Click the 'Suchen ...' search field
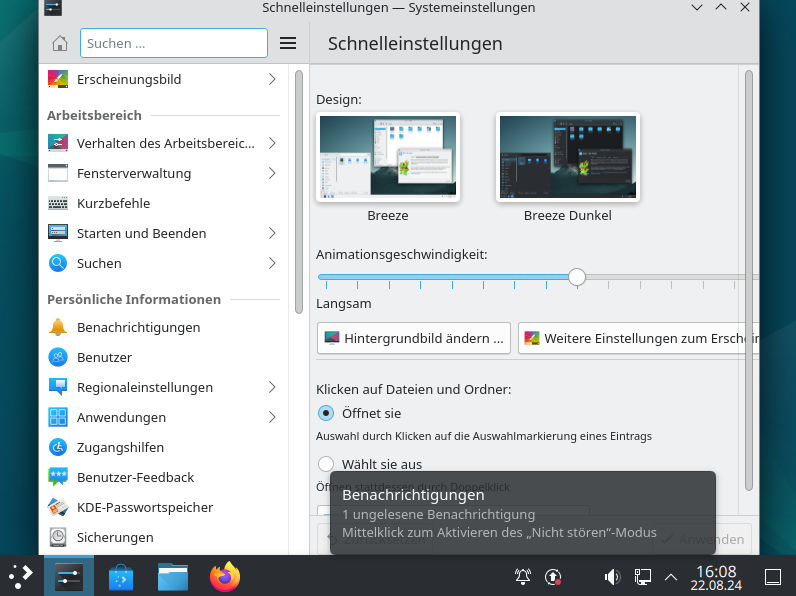Screen dimensions: 796x596 pyautogui.click(x=174, y=43)
